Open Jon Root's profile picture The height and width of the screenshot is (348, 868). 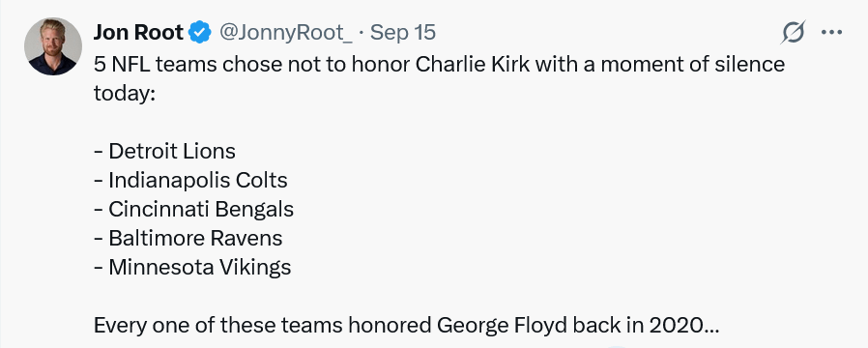53,46
